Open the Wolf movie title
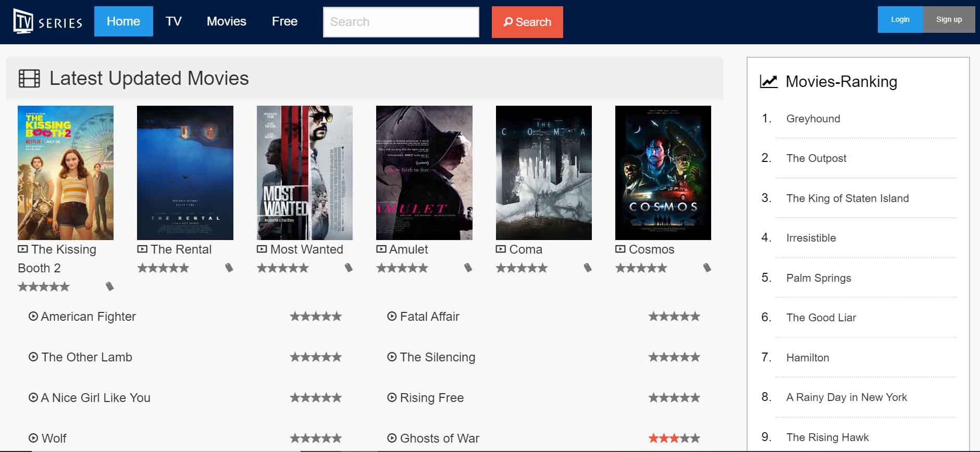The image size is (980, 452). (54, 438)
